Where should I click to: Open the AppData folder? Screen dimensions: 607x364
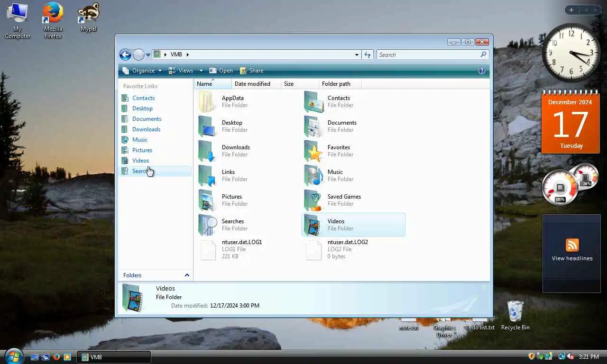pos(207,101)
